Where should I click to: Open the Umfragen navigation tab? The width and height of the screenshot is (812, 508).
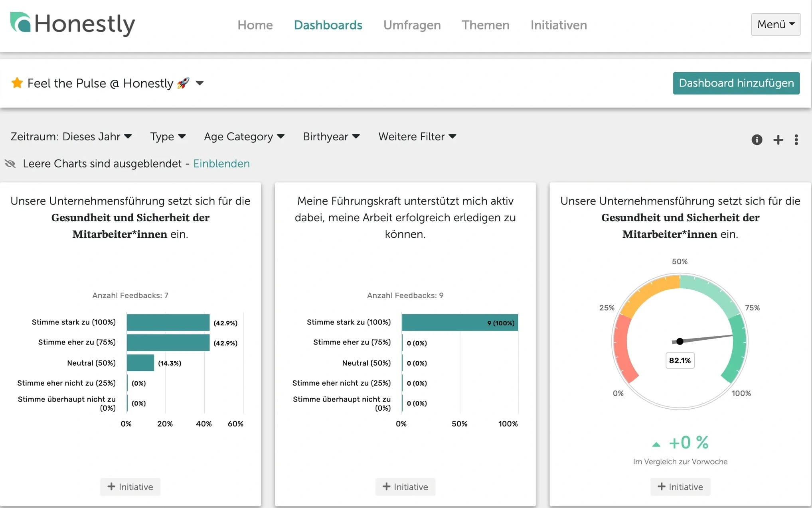point(412,25)
